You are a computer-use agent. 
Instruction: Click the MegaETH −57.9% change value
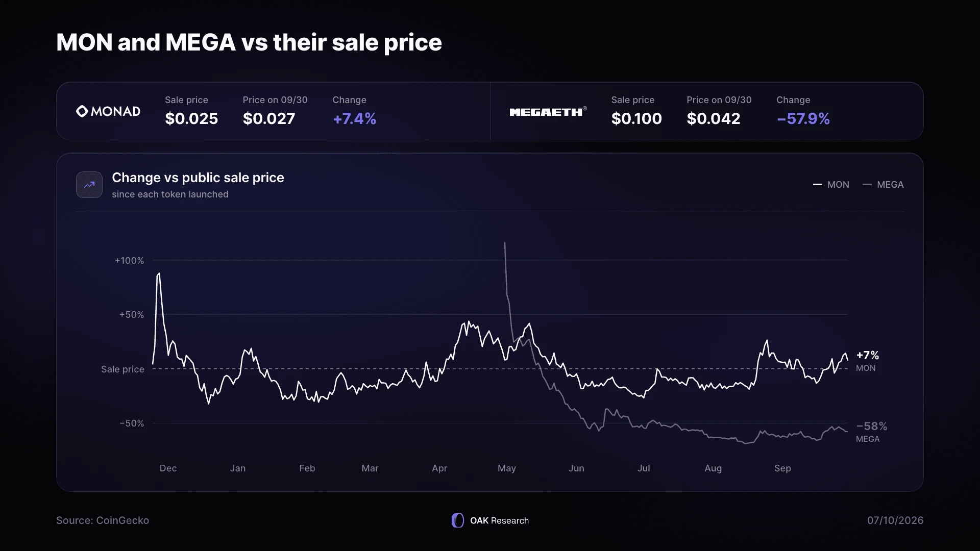(803, 119)
